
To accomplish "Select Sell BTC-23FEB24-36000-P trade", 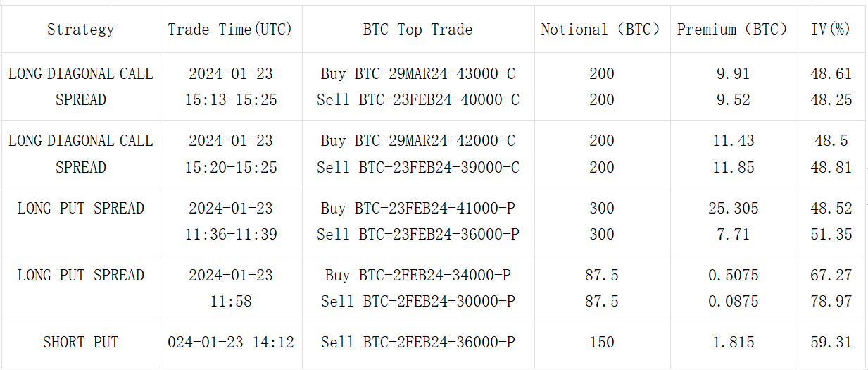I will pos(417,235).
